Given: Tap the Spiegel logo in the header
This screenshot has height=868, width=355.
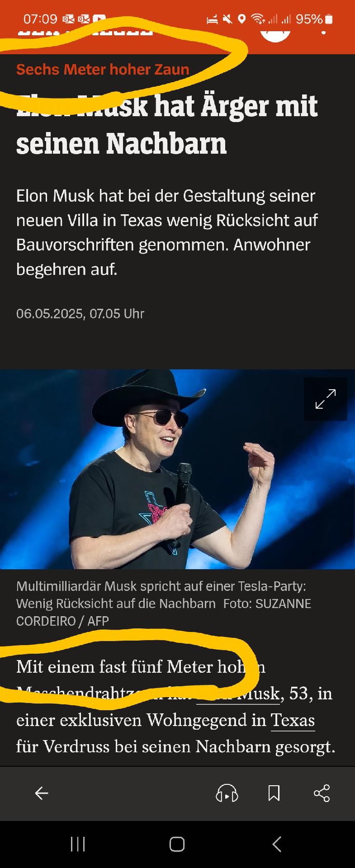Looking at the screenshot, I should pos(85,32).
